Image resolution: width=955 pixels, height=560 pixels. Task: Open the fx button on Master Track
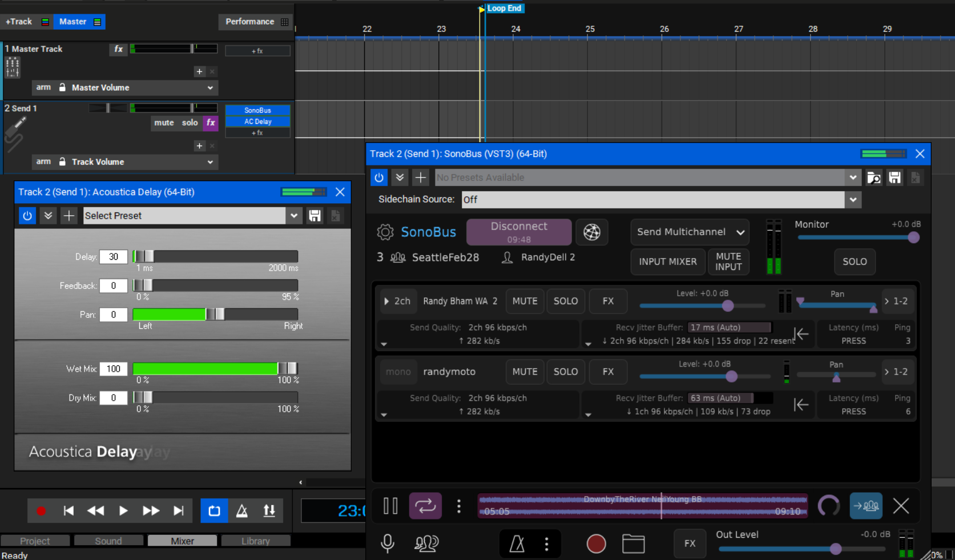point(118,49)
